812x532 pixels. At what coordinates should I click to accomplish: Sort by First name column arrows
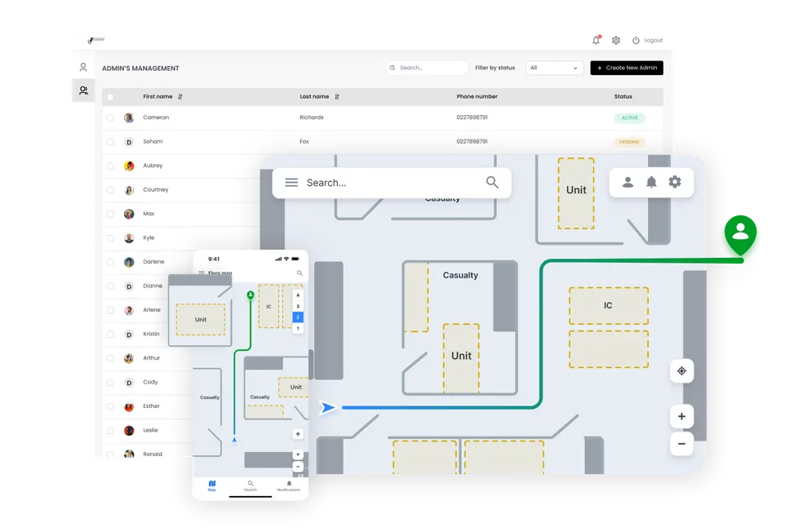tap(180, 97)
